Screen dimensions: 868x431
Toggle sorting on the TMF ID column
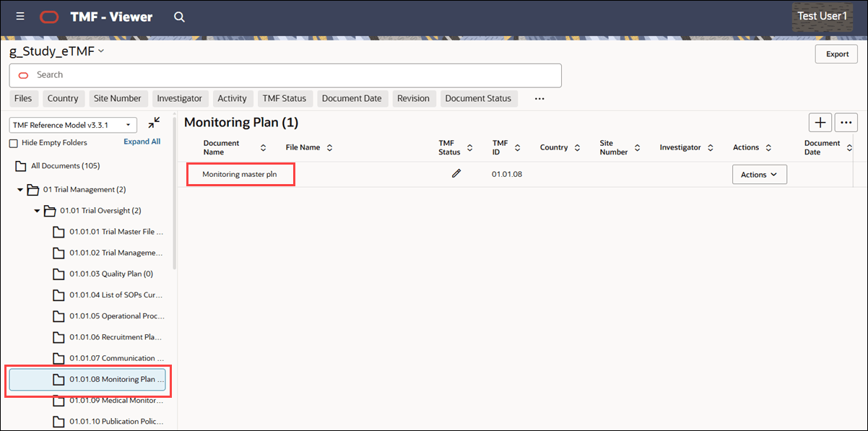(x=517, y=147)
